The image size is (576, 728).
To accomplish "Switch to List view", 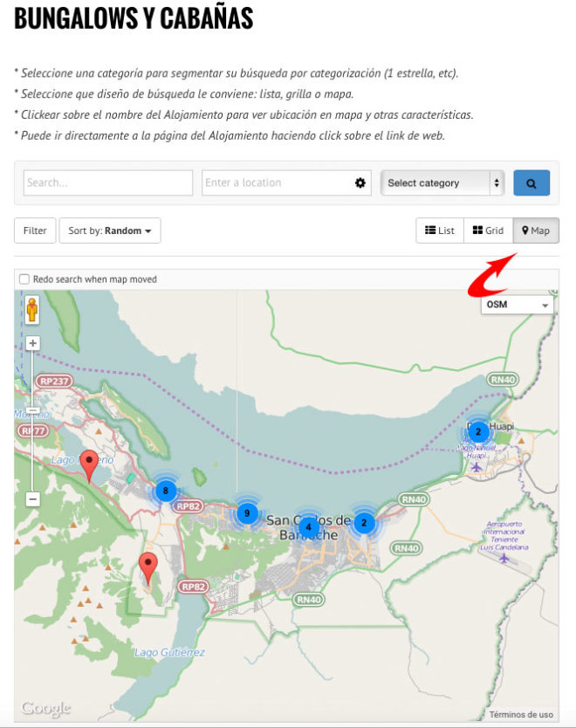I will click(439, 230).
